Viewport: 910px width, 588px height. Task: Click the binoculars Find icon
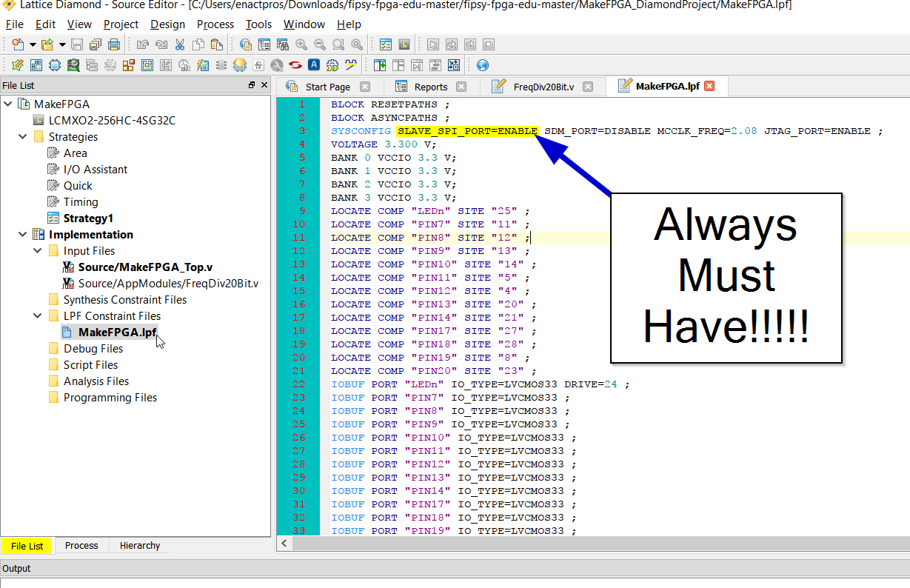(x=283, y=44)
